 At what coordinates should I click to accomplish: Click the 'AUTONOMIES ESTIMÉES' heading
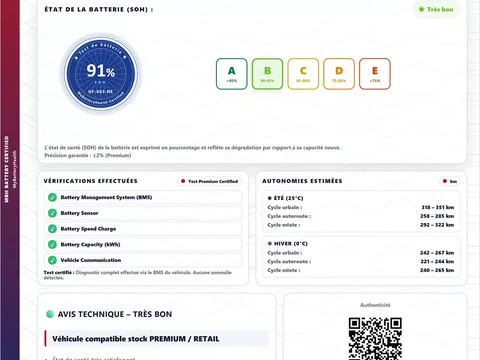pyautogui.click(x=302, y=181)
